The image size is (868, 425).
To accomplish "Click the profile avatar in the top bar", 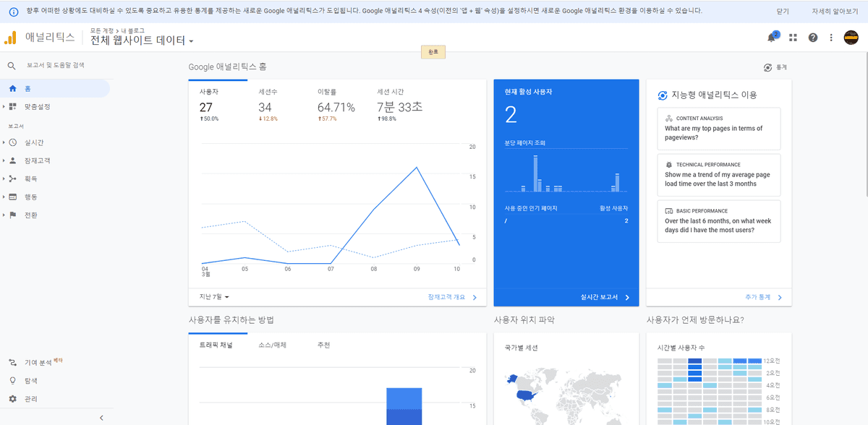I will coord(851,35).
